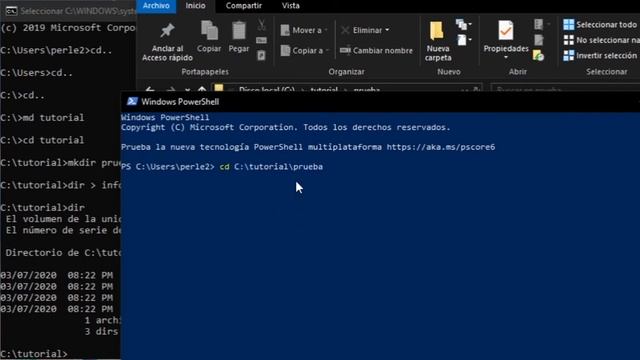Switch to the Compartir ribbon tab

(x=244, y=6)
